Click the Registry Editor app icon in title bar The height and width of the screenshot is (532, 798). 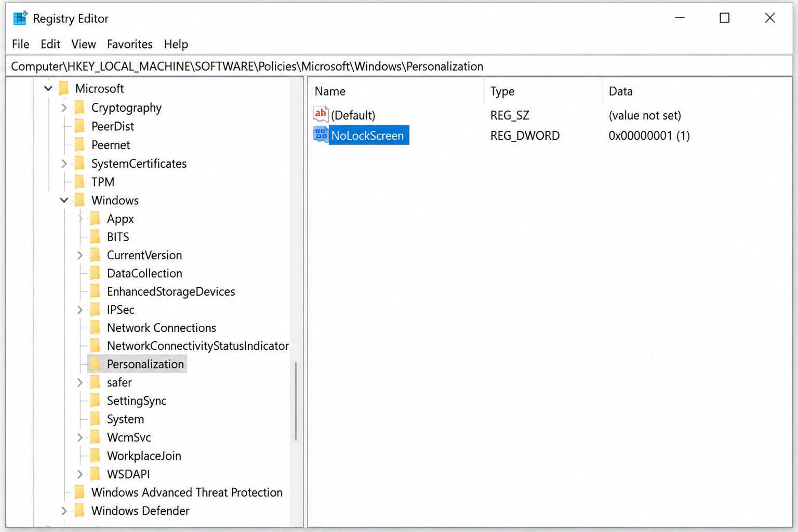(20, 18)
